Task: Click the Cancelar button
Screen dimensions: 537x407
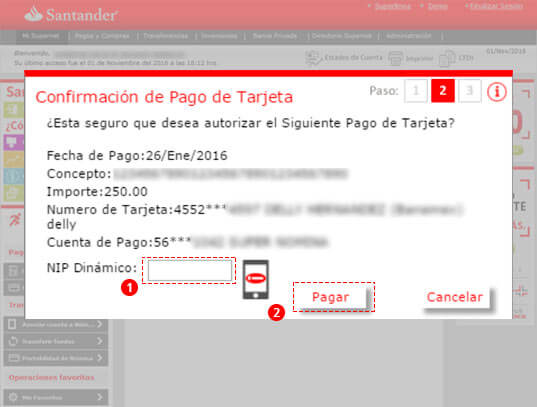Action: point(455,297)
